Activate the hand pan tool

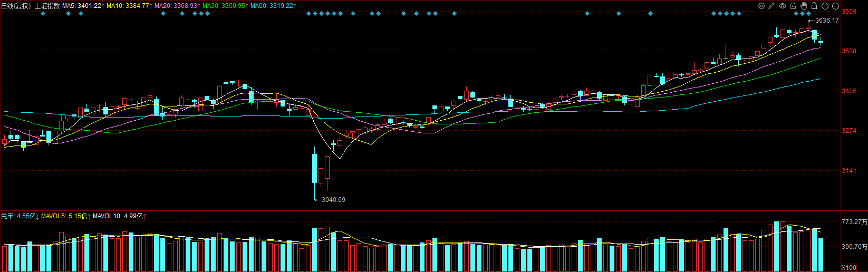tap(804, 6)
